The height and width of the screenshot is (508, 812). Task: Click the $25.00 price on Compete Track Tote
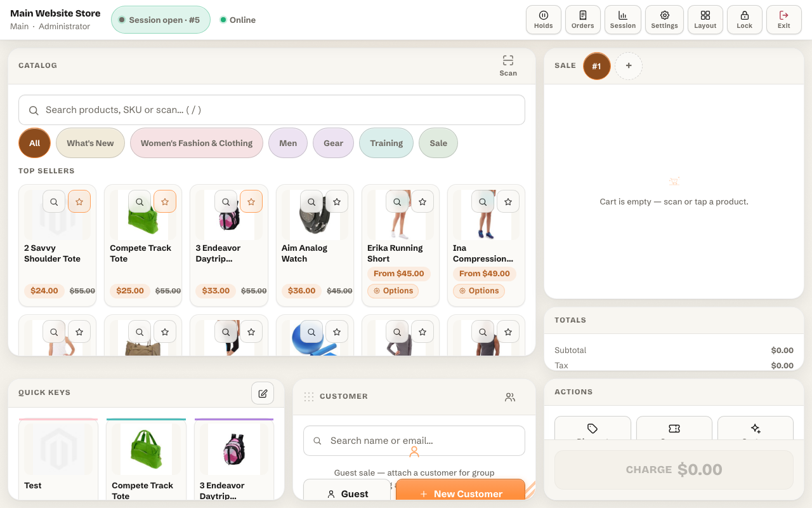coord(130,291)
